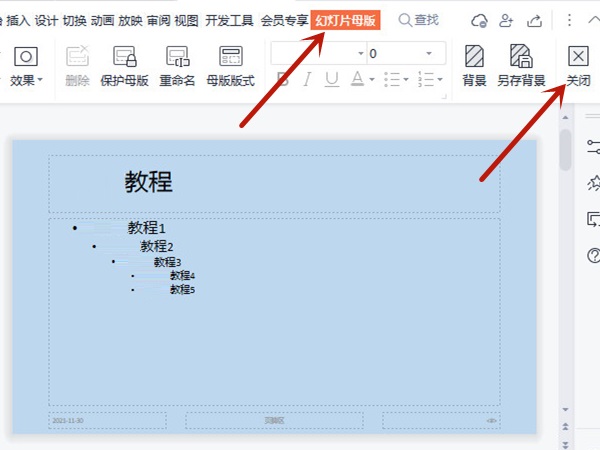Click the 删除 master button
The image size is (600, 450).
pyautogui.click(x=77, y=66)
